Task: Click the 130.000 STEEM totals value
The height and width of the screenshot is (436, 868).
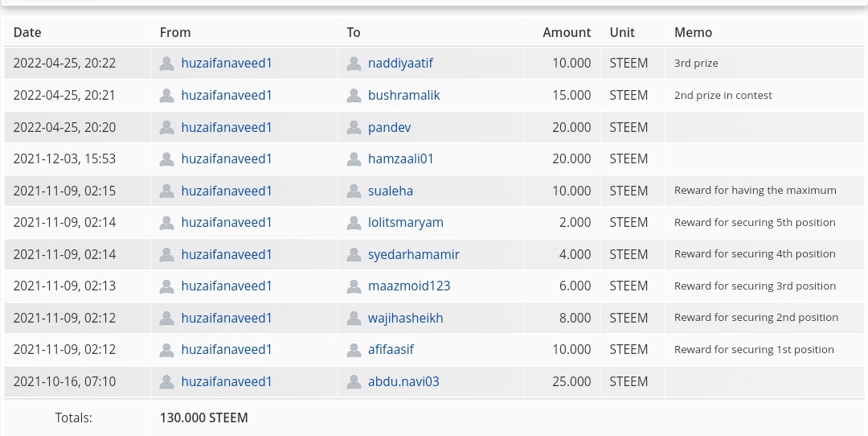Action: (203, 417)
